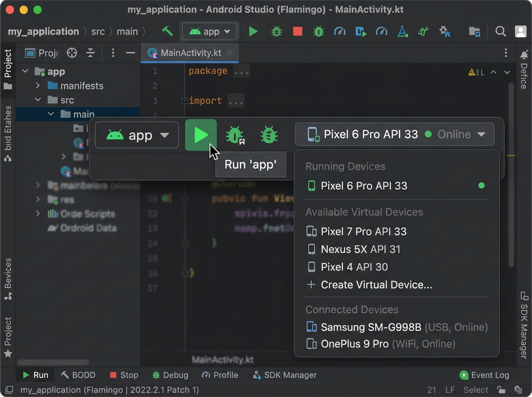This screenshot has height=397, width=532.
Task: Open the user account avatar icon
Action: pos(520,31)
